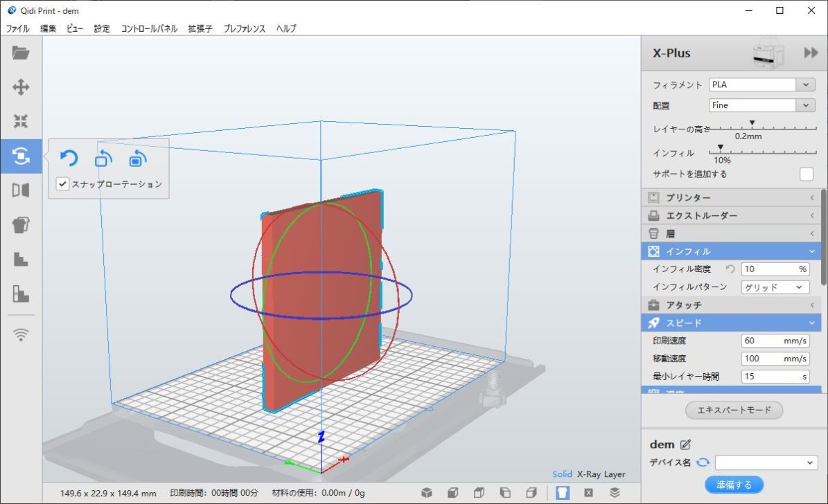Image resolution: width=828 pixels, height=504 pixels.
Task: Click the edit pencil next to dem
Action: tap(686, 444)
